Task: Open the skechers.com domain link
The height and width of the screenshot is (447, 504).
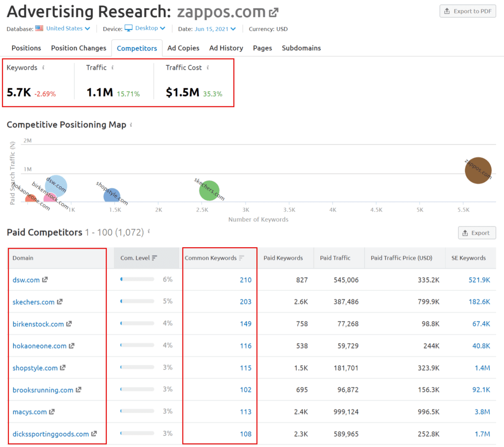Action: [33, 302]
